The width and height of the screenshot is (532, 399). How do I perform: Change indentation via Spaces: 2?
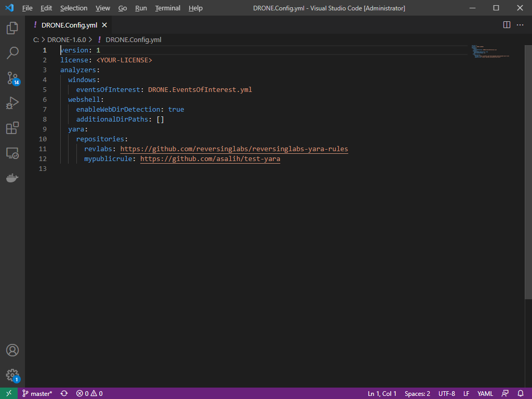tap(417, 394)
